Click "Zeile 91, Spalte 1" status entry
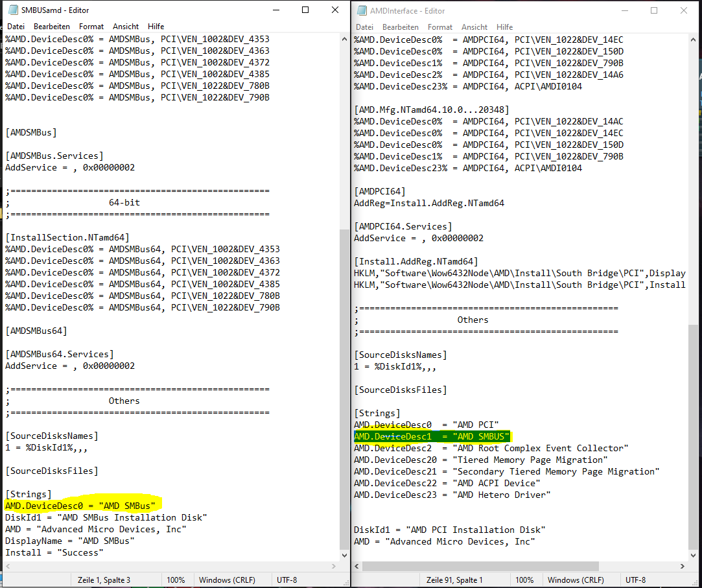The image size is (702, 588). coord(454,580)
